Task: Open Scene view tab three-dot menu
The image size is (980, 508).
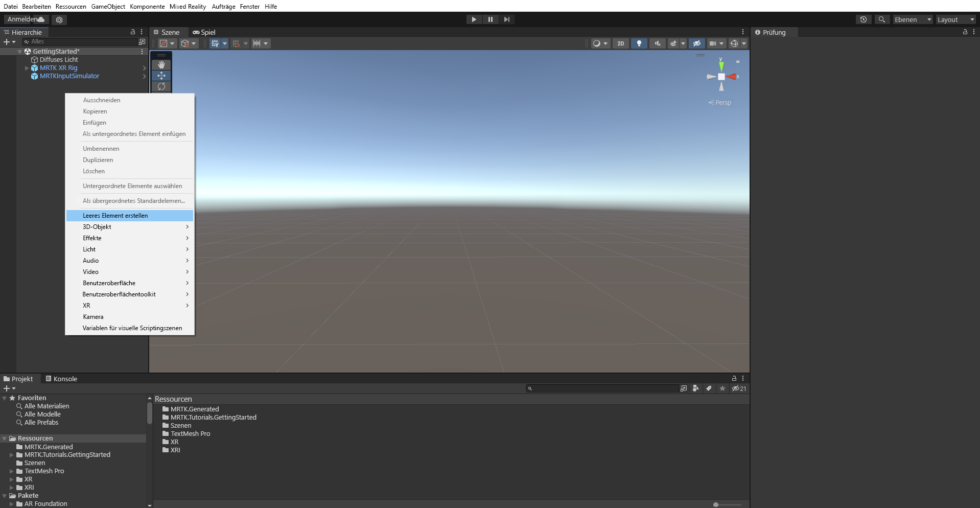Action: click(743, 32)
